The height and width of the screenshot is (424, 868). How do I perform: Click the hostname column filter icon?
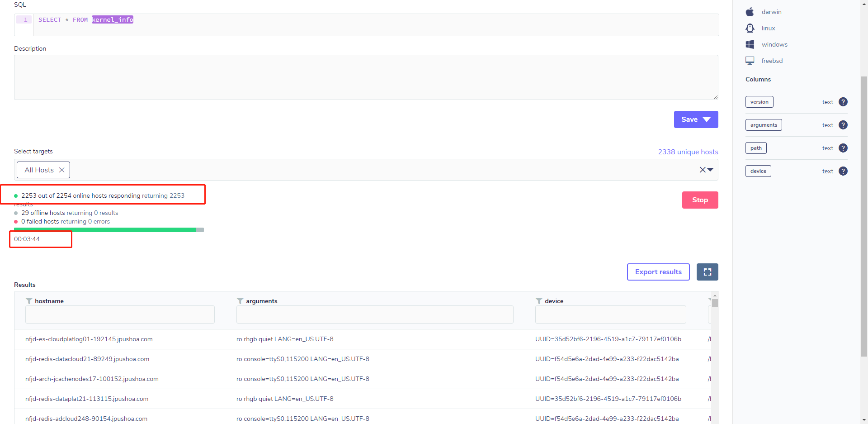[29, 300]
